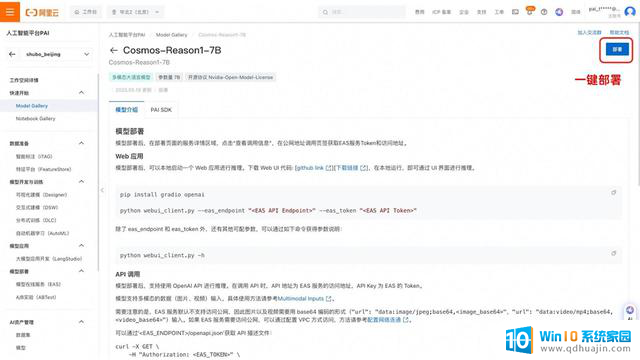Viewport: 640px width, 360px height.
Task: Open the ABTest item in sidebar
Action: [36, 297]
